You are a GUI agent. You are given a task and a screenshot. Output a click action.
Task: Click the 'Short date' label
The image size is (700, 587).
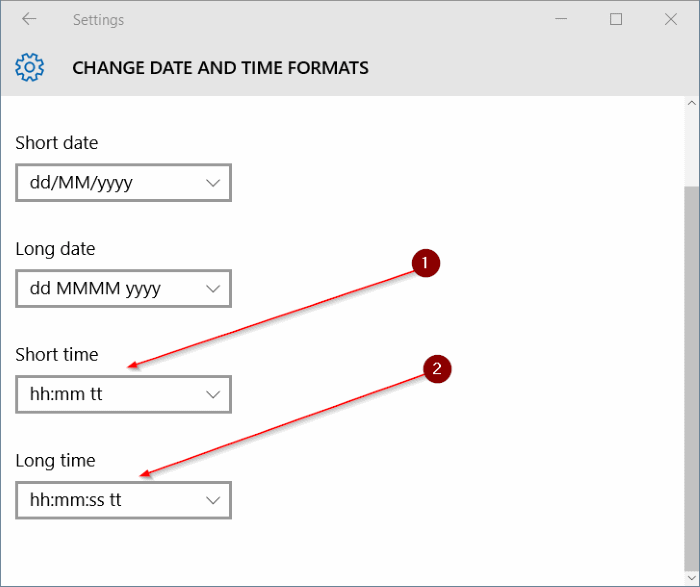[x=57, y=143]
